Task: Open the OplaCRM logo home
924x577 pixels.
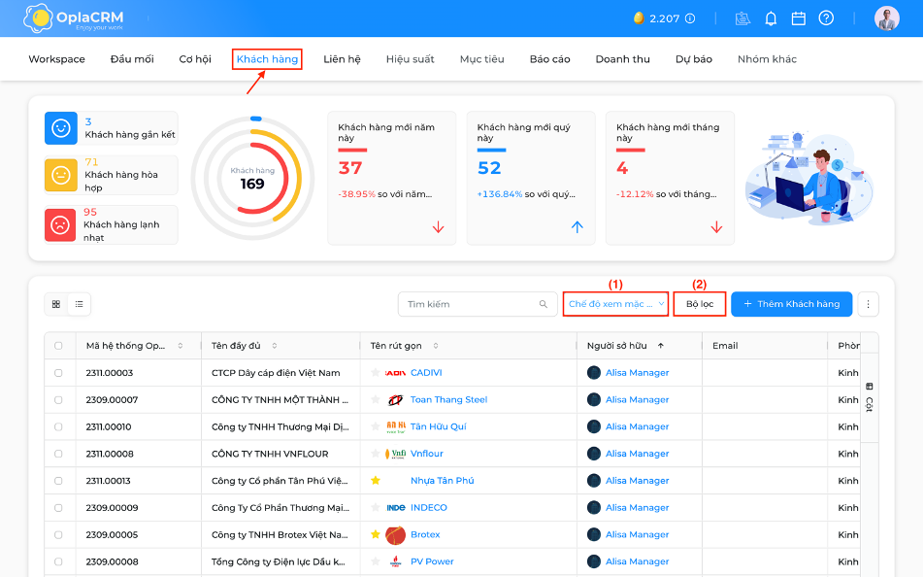Action: point(74,18)
